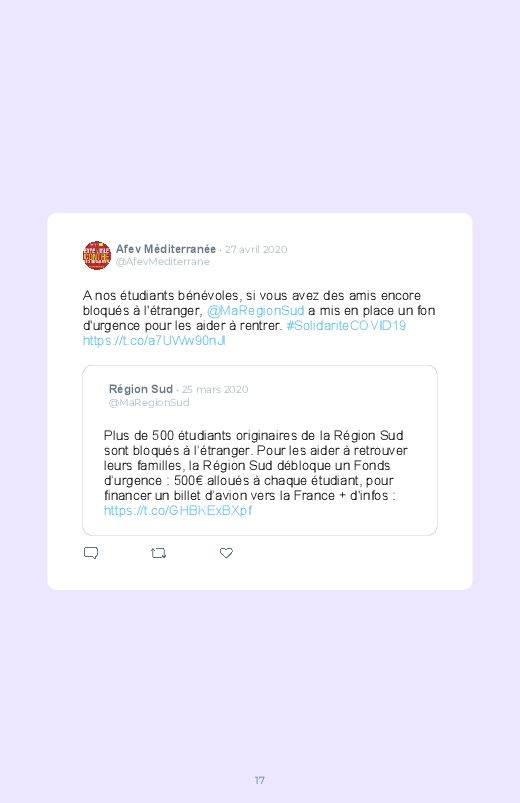This screenshot has width=520, height=803.
Task: Open the https://t.co/a7UWw90nJl link
Action: coord(154,341)
